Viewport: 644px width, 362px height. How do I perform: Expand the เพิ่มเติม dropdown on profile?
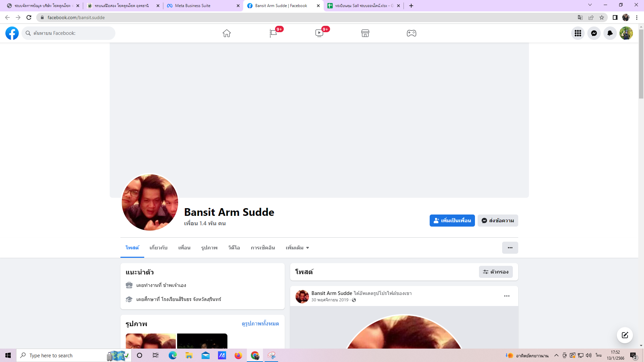[x=297, y=248]
